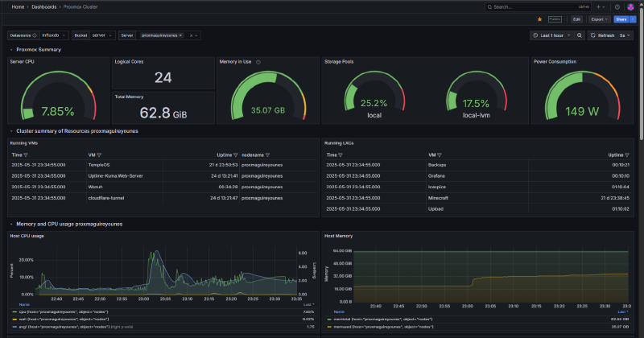Collapse Cluster summary of Resources row

(11, 131)
